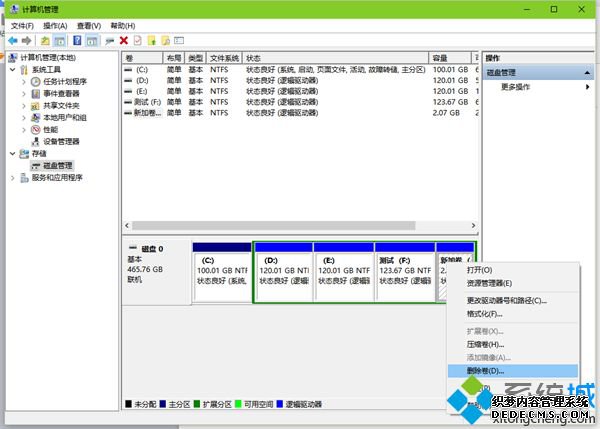Click the 类型 column header
600x429 pixels.
click(196, 58)
